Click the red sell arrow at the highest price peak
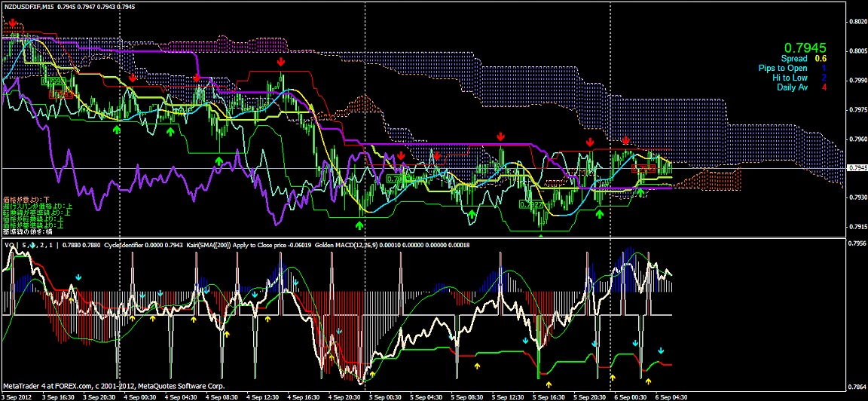The height and width of the screenshot is (401, 868). (280, 62)
